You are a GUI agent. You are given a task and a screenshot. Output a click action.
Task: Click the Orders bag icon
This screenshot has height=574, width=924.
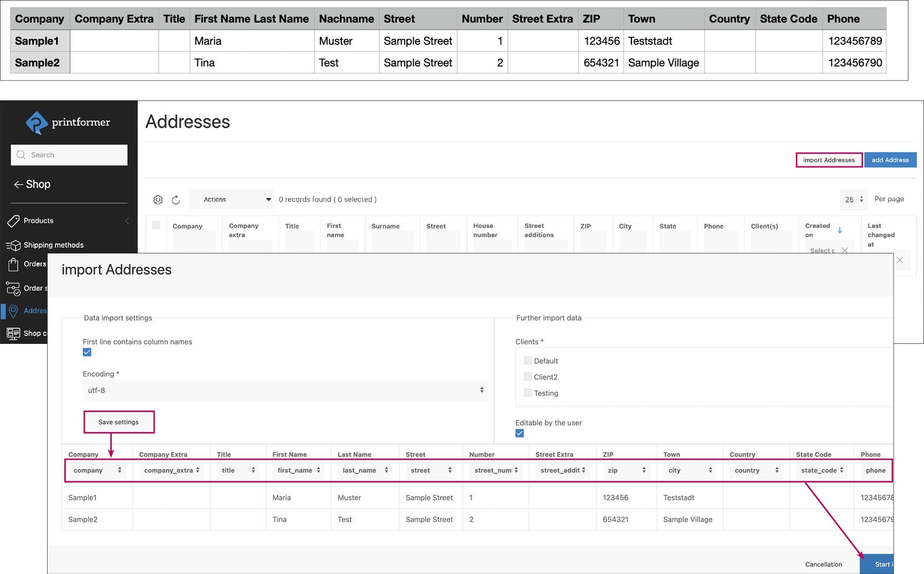[x=13, y=265]
